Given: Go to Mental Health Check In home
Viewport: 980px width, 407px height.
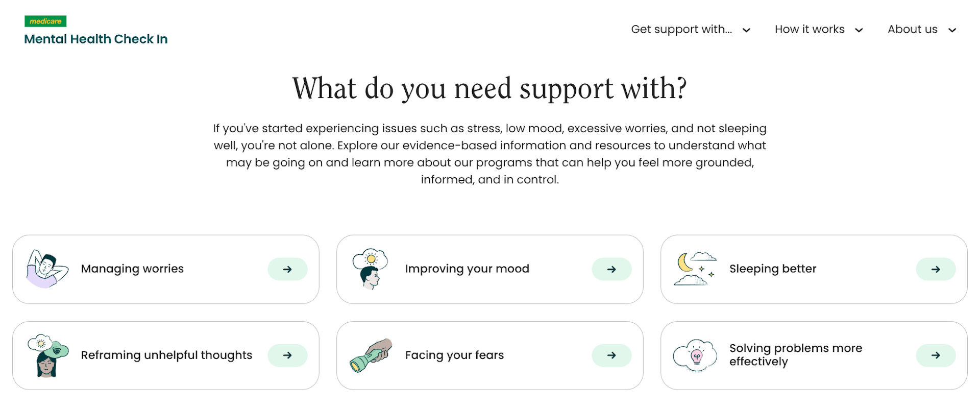Looking at the screenshot, I should pyautogui.click(x=96, y=39).
